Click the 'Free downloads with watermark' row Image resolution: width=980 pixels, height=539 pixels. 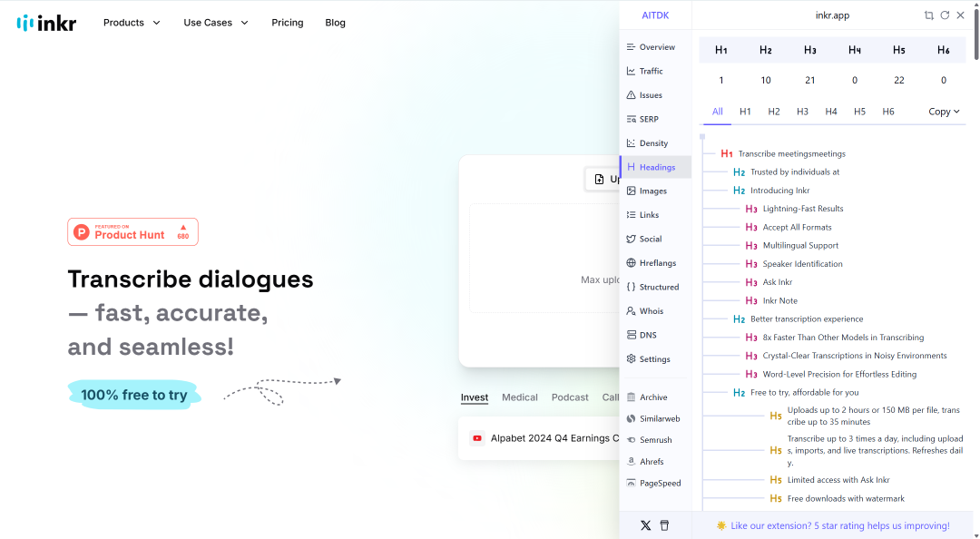[837, 498]
